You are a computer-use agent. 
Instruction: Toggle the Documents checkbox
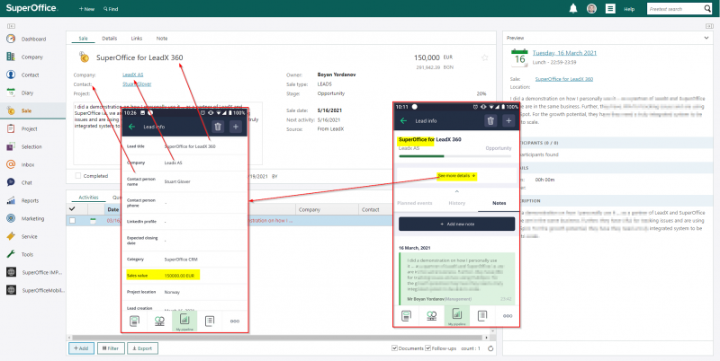[394, 348]
